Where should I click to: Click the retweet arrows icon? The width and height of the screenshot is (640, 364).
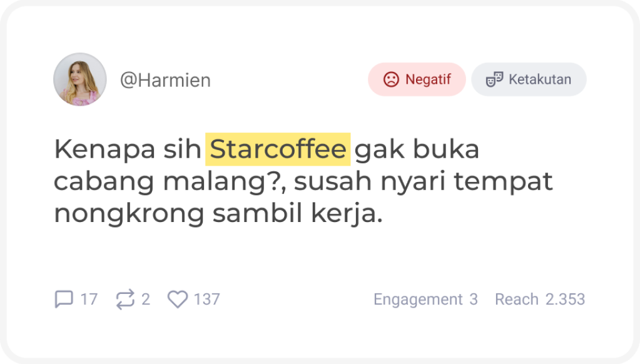(125, 300)
